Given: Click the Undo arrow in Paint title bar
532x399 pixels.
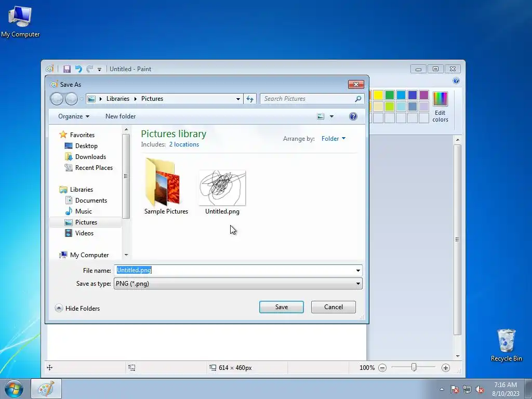Looking at the screenshot, I should click(x=78, y=69).
